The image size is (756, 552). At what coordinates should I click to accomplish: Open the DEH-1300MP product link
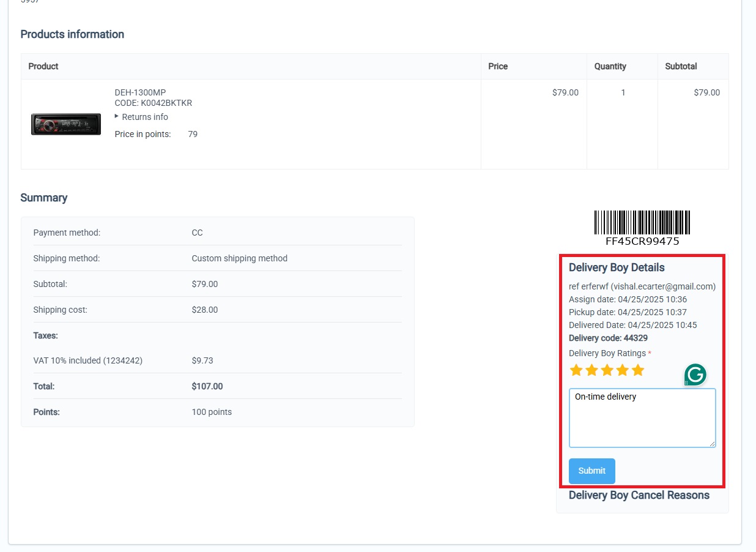[x=140, y=92]
